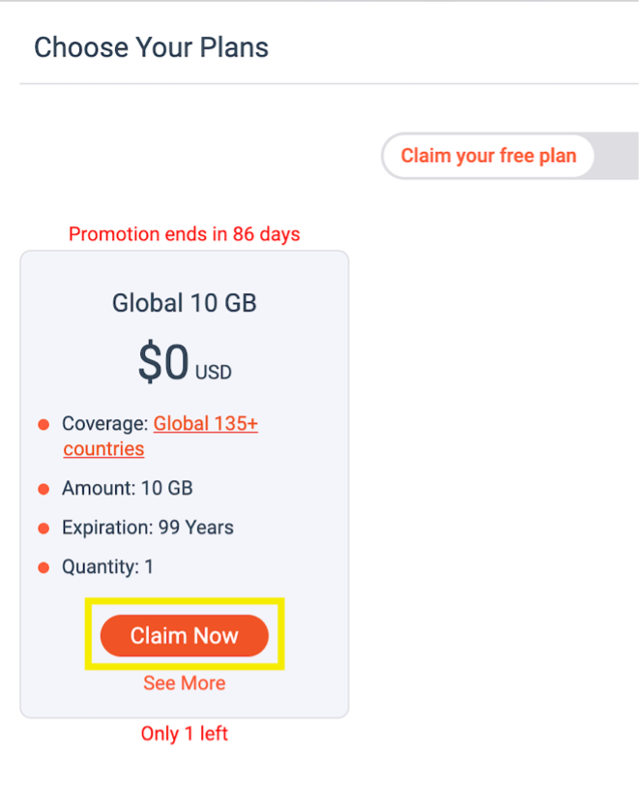641x797 pixels.
Task: Open the Global 135+ coverage link
Action: pos(206,423)
